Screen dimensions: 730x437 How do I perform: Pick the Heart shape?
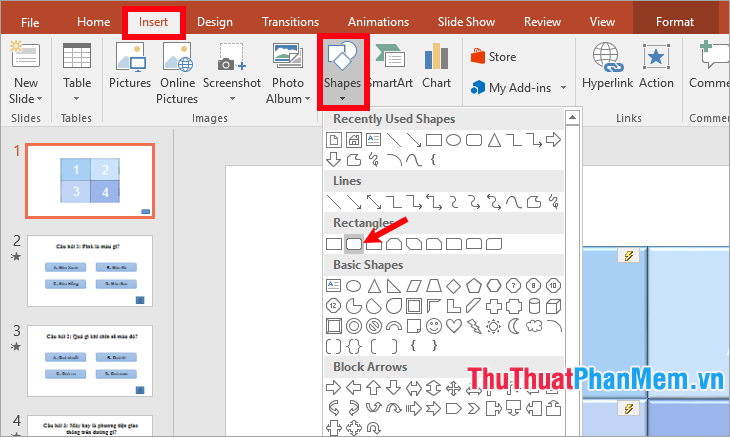[x=454, y=326]
